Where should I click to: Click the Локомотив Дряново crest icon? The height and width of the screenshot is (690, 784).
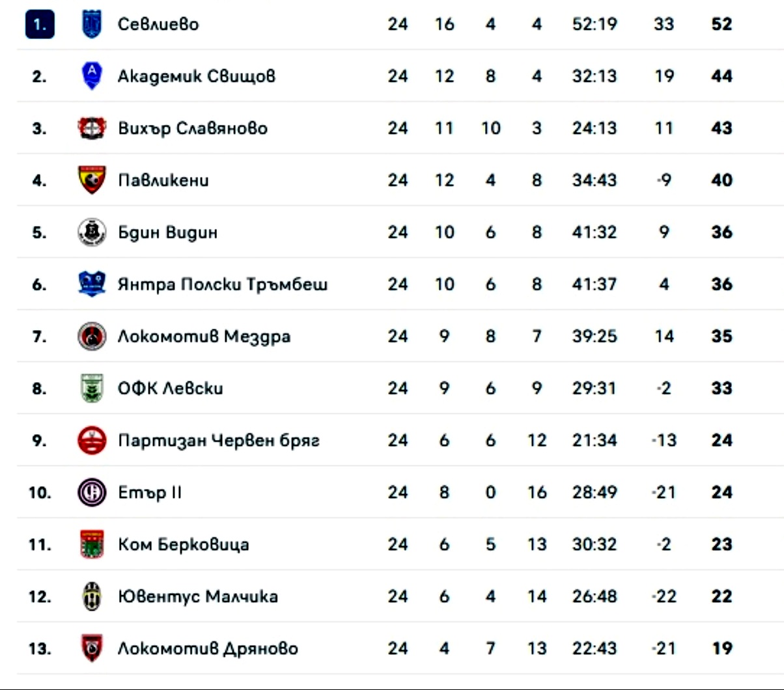click(92, 648)
